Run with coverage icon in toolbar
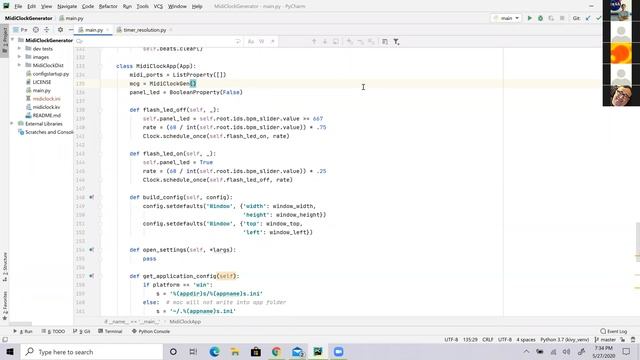The image size is (640, 360). 551,18
